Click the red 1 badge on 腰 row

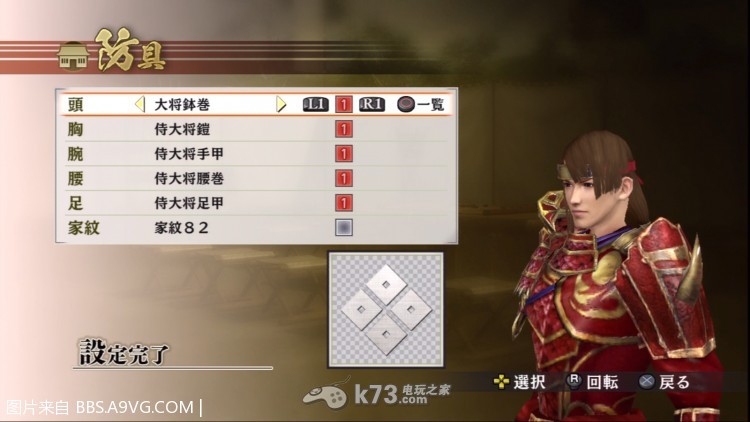click(343, 178)
